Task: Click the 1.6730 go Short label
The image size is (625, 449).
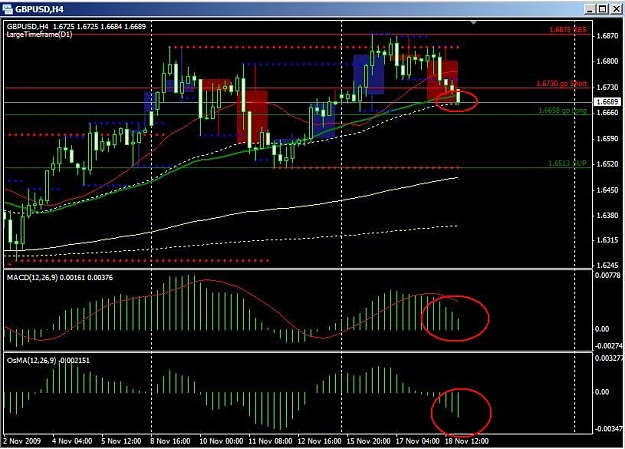Action: pyautogui.click(x=562, y=83)
